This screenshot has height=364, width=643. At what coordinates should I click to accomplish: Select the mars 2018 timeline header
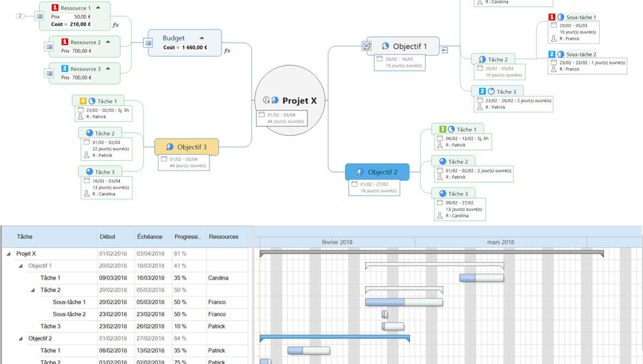(500, 242)
